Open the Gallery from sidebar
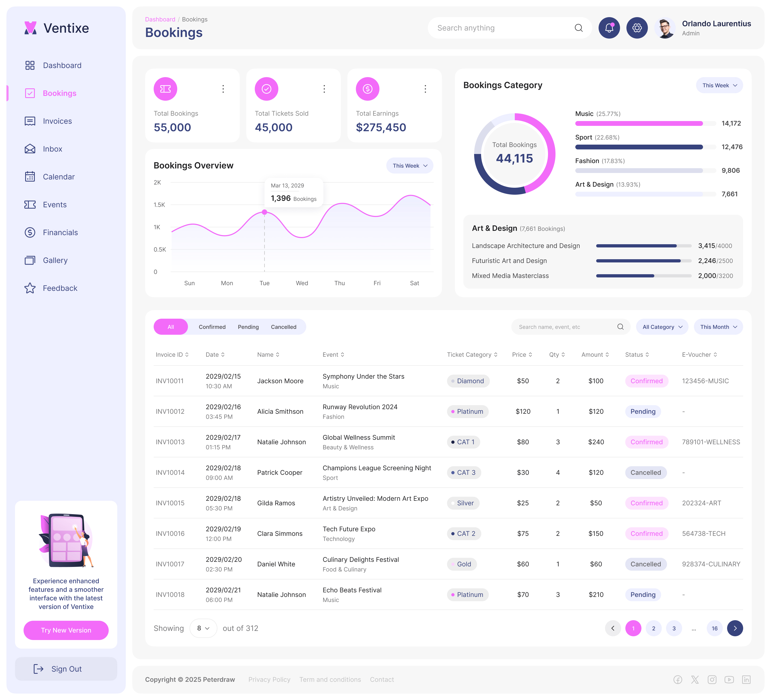Screen dimensions: 771x700 [31, 260]
